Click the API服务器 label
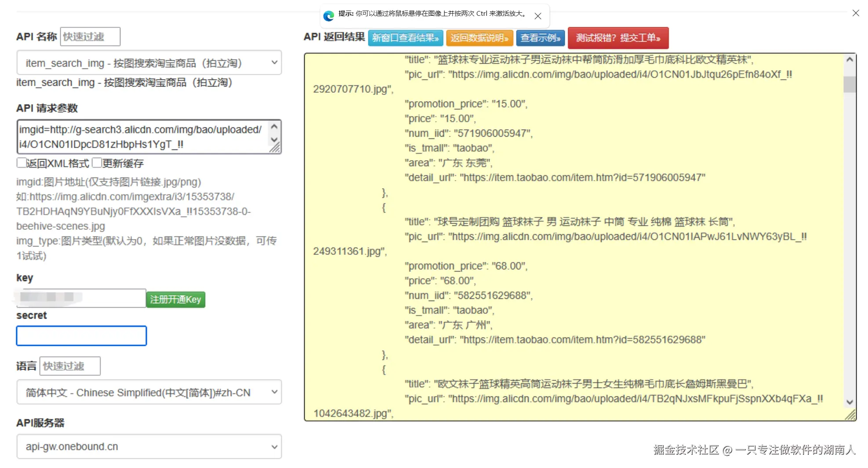This screenshot has height=468, width=868. [x=40, y=423]
